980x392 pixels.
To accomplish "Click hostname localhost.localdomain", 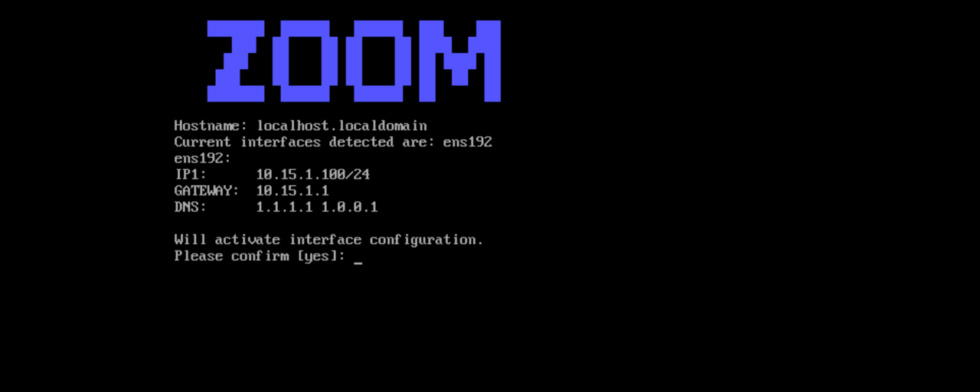I will [341, 126].
